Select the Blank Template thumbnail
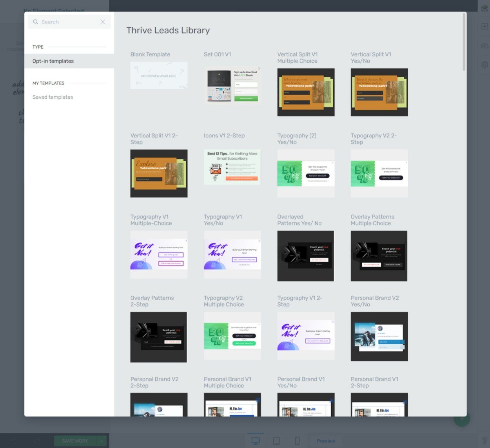490x448 pixels. 159,75
